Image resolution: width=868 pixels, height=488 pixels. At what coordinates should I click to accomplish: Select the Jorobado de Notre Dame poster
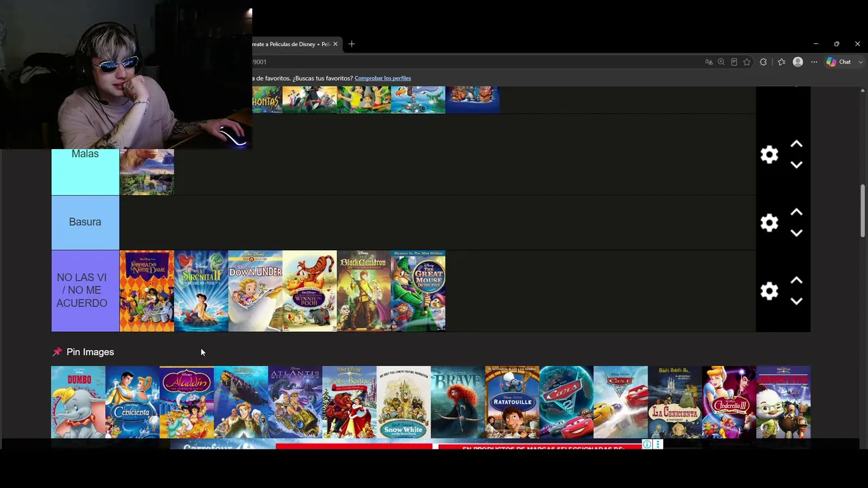pos(147,291)
